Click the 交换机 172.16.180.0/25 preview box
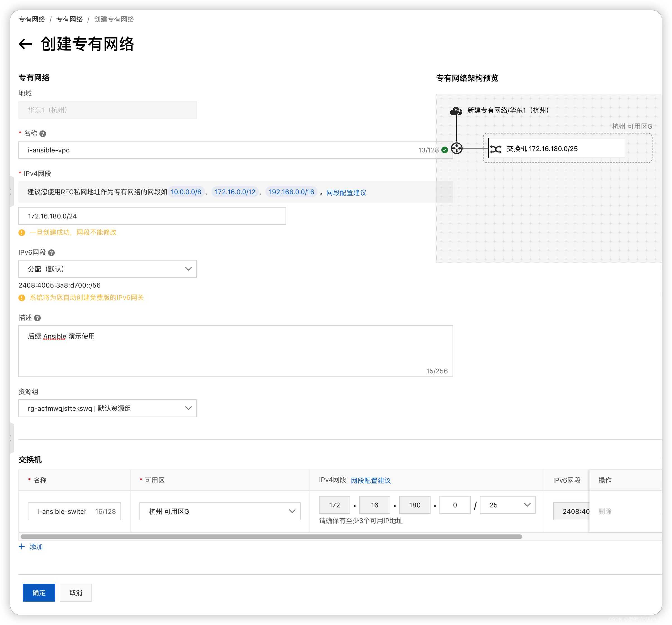Viewport: 672px width, 625px height. click(557, 148)
